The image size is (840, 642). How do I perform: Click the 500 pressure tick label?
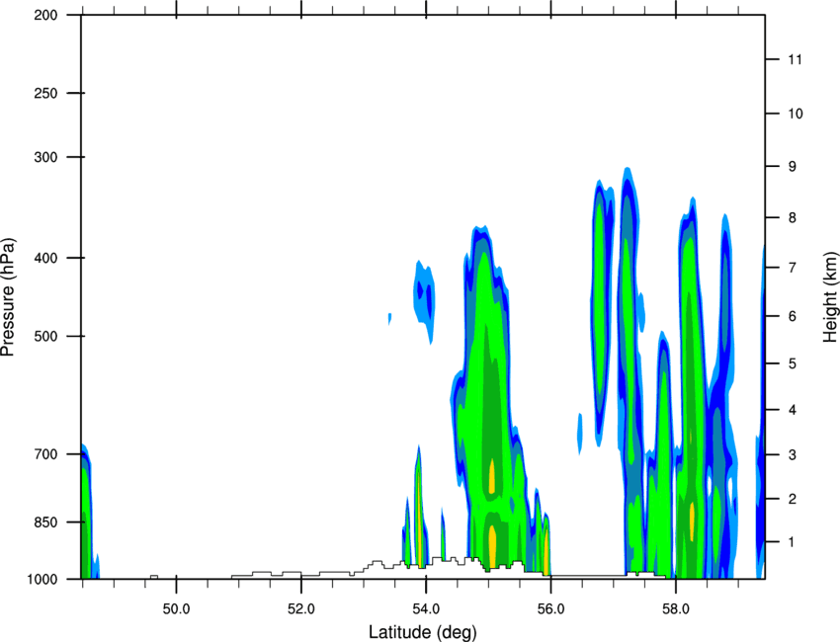(x=46, y=336)
